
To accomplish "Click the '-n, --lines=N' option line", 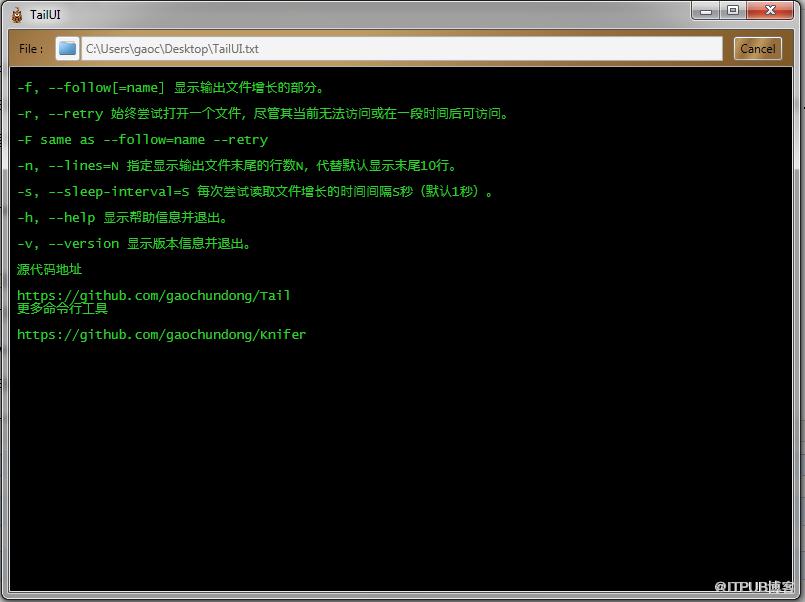I will point(237,166).
